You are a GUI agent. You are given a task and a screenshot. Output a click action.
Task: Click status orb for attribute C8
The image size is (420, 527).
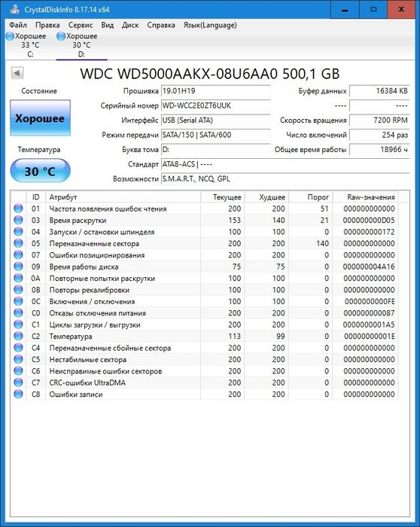(19, 394)
